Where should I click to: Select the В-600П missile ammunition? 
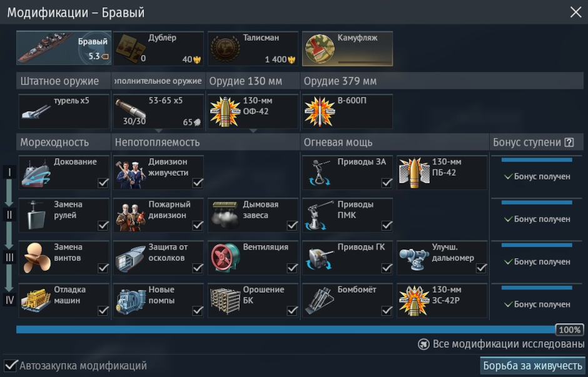348,111
